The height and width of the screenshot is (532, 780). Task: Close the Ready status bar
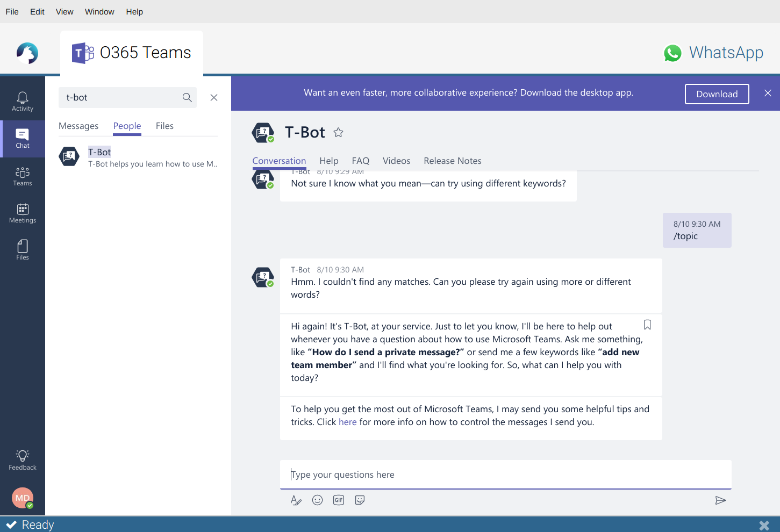tap(764, 525)
